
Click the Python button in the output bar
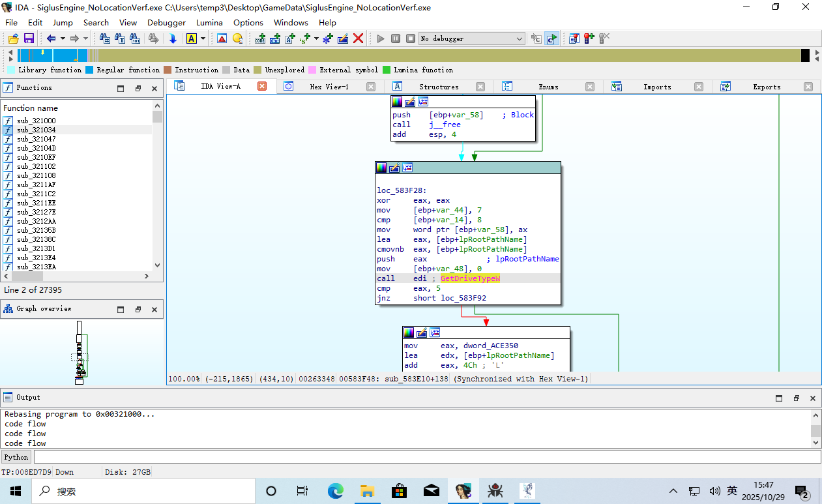16,457
